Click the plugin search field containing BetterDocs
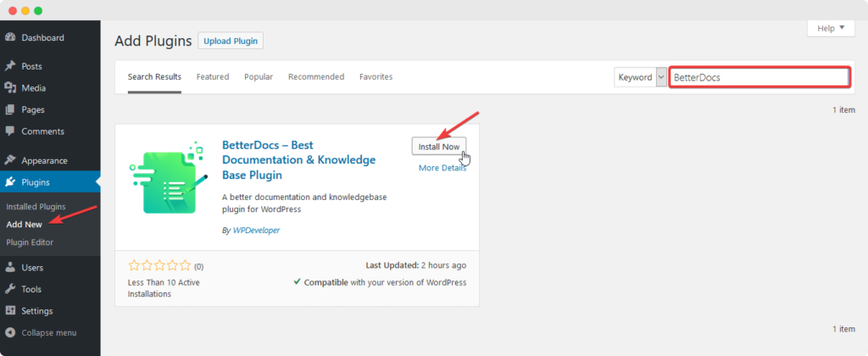868x356 pixels. 759,77
